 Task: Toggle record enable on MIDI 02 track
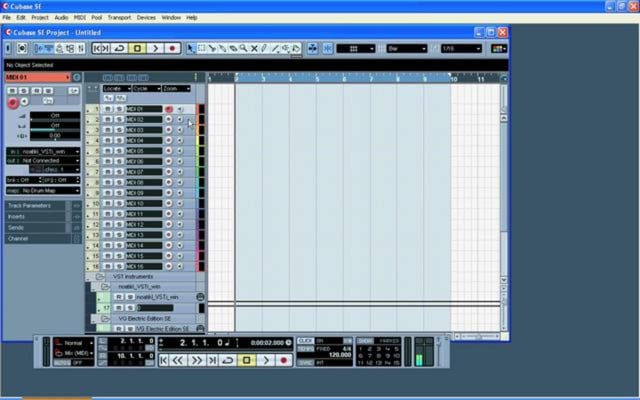coord(169,120)
